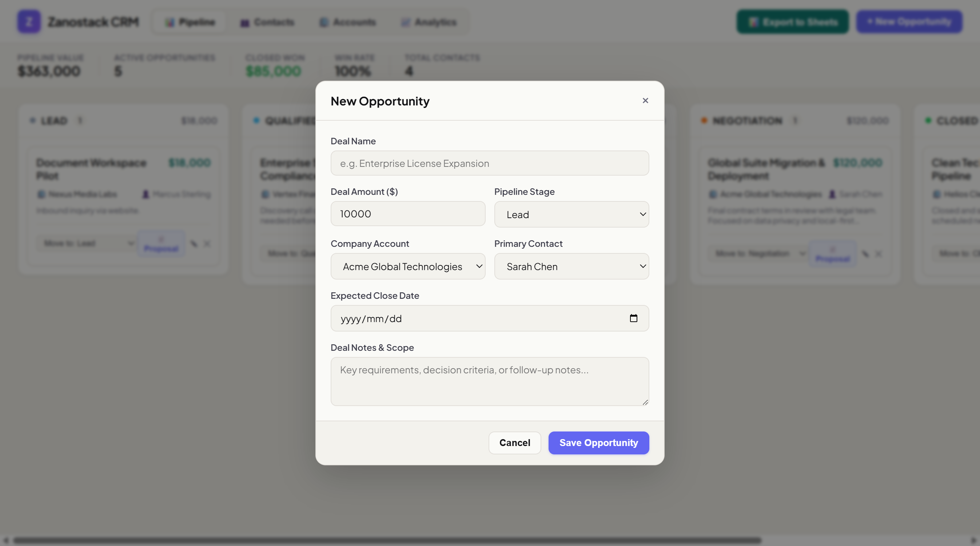Click Proposal on the Document Workspace Pilot card
Screen dimensions: 980x546
pyautogui.click(x=161, y=244)
